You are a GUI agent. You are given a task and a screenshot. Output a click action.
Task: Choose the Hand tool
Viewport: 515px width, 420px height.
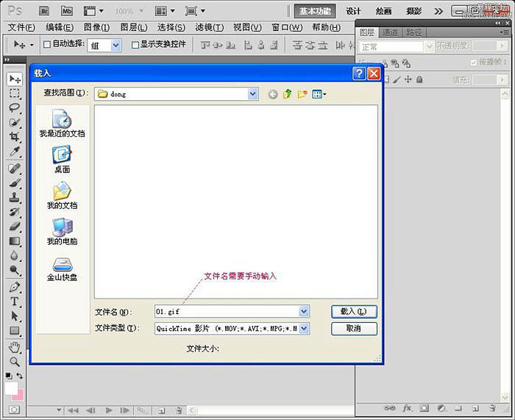click(14, 346)
